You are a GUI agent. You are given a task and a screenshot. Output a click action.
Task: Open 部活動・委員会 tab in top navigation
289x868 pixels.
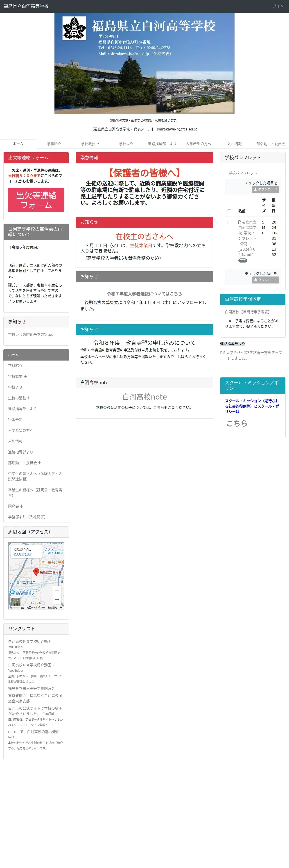pos(271,144)
